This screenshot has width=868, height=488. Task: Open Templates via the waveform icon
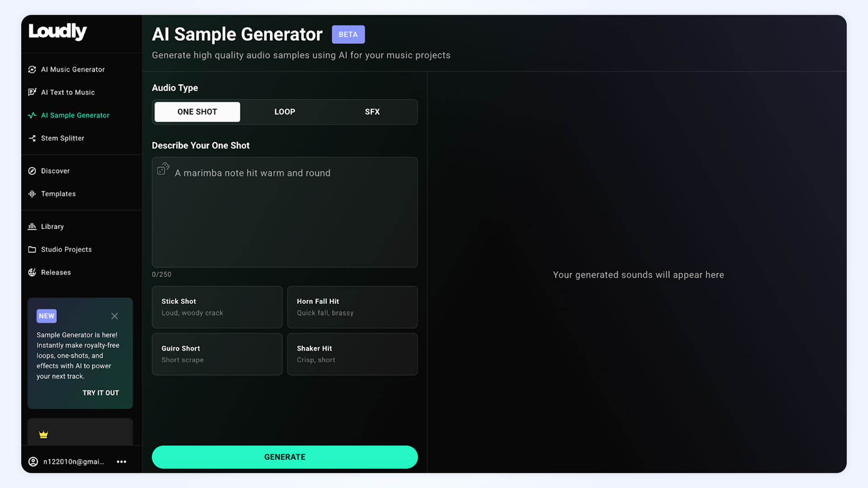(32, 194)
